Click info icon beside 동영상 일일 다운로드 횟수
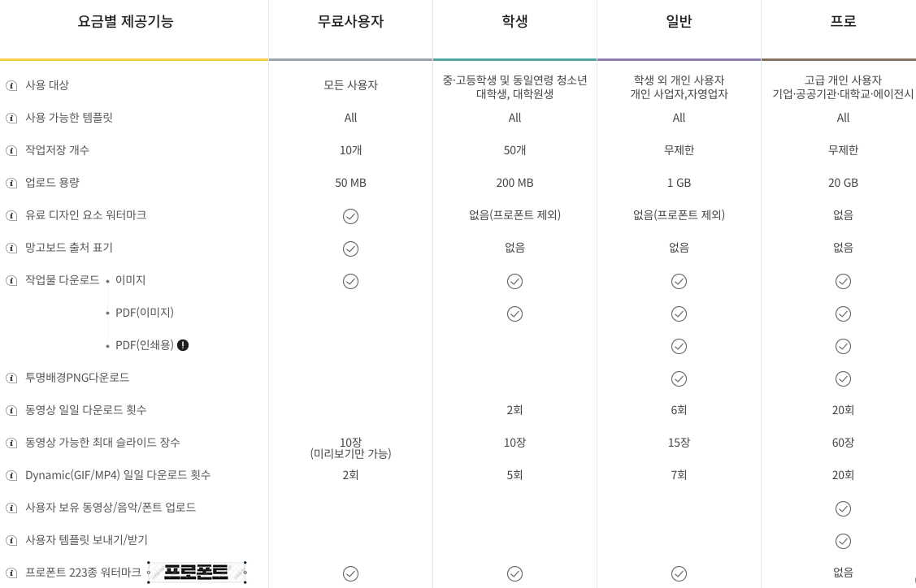The height and width of the screenshot is (588, 916). [11, 410]
